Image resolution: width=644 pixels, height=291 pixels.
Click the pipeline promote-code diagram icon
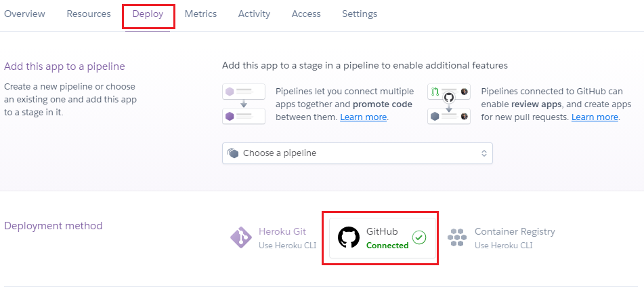pos(244,104)
